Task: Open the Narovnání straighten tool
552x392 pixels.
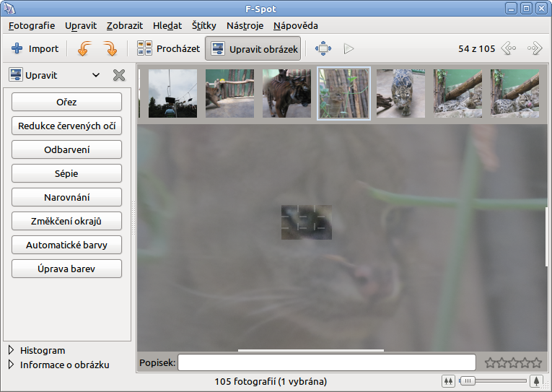Action: (x=66, y=197)
